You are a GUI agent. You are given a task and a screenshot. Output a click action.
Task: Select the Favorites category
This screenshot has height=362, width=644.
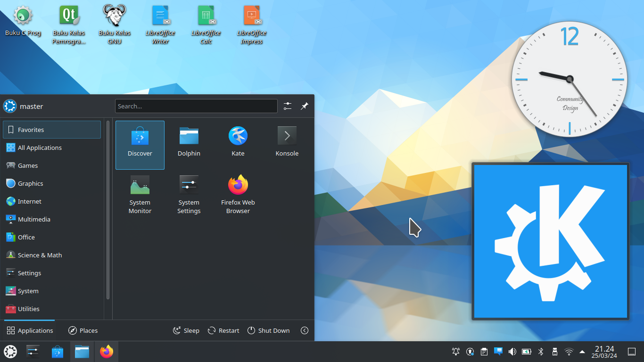pyautogui.click(x=52, y=130)
